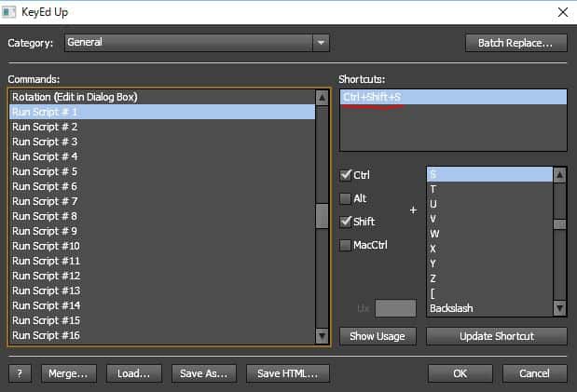Click the General category combo box

pyautogui.click(x=186, y=43)
